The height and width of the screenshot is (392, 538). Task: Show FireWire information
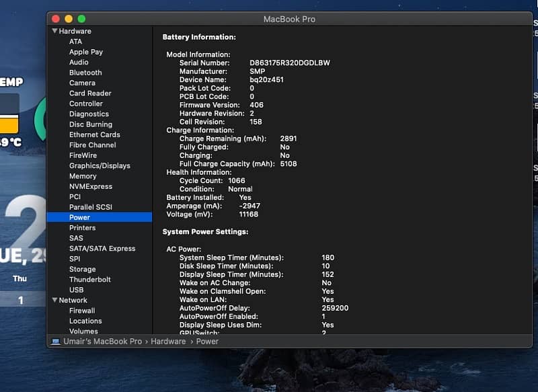tap(83, 155)
